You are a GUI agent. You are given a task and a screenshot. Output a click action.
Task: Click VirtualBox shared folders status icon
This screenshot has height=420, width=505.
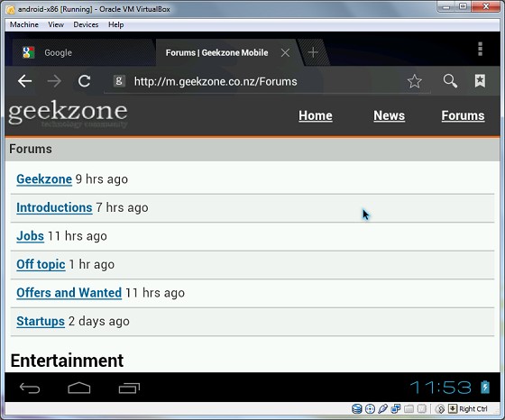click(409, 409)
